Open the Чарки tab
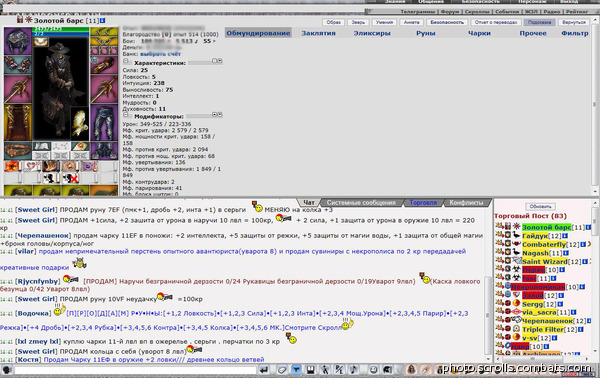 [479, 33]
